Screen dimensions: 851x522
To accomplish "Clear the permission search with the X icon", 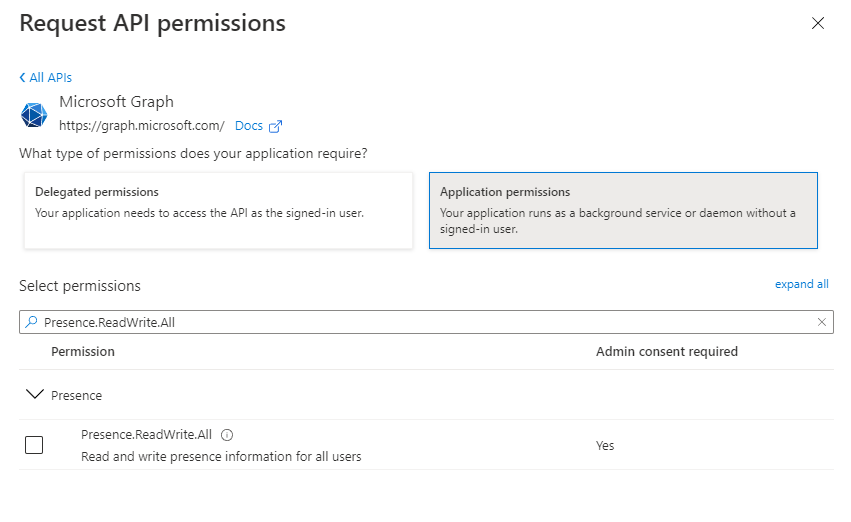I will pos(822,322).
